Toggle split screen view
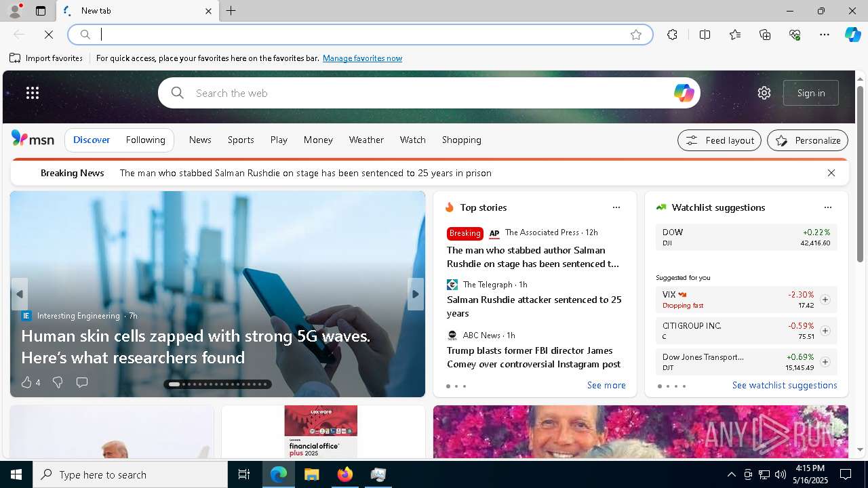Image resolution: width=868 pixels, height=488 pixels. (x=705, y=35)
